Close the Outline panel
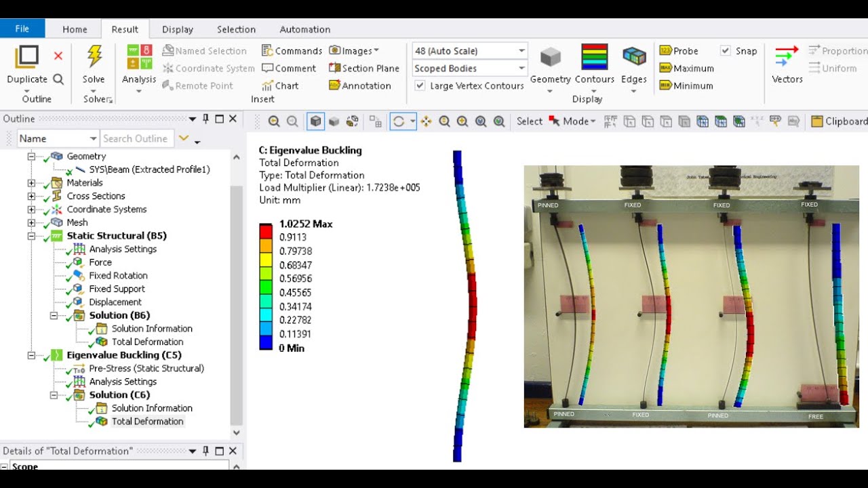 coord(233,119)
